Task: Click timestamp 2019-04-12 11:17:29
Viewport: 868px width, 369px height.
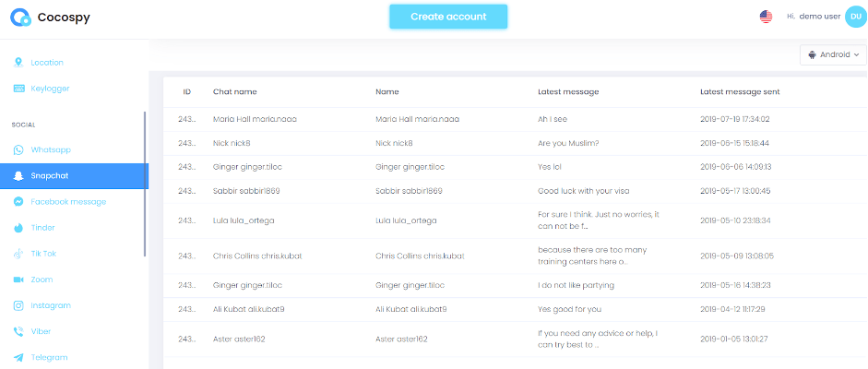Action: pyautogui.click(x=732, y=309)
